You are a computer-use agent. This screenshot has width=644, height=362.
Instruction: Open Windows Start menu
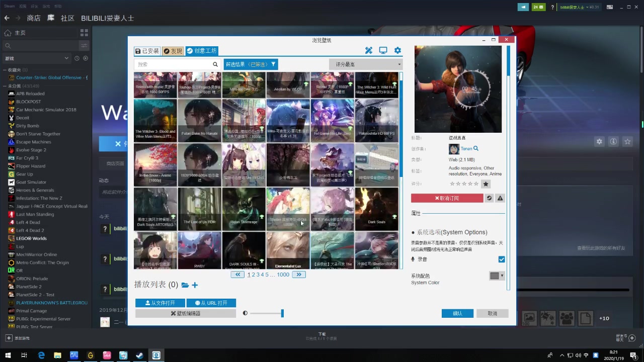pos(7,355)
